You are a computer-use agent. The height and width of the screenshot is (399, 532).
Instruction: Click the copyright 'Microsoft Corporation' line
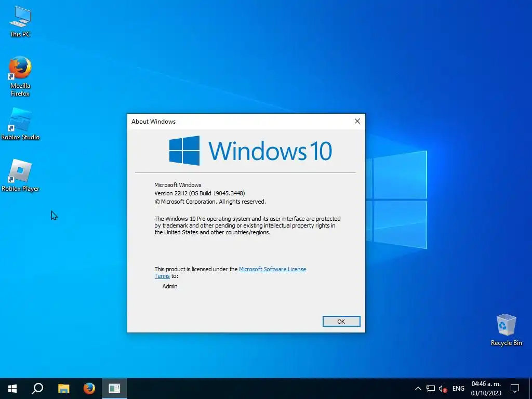210,202
